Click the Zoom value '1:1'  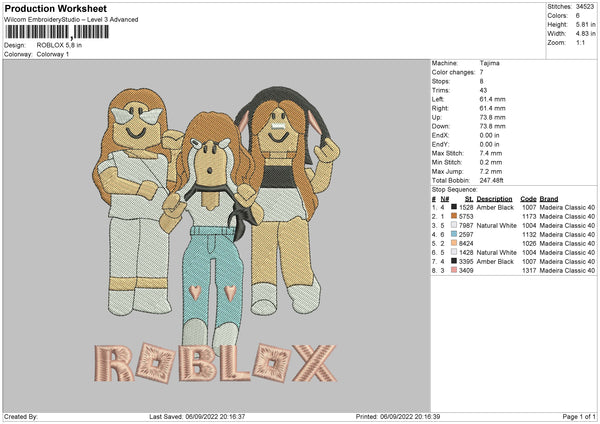[580, 42]
